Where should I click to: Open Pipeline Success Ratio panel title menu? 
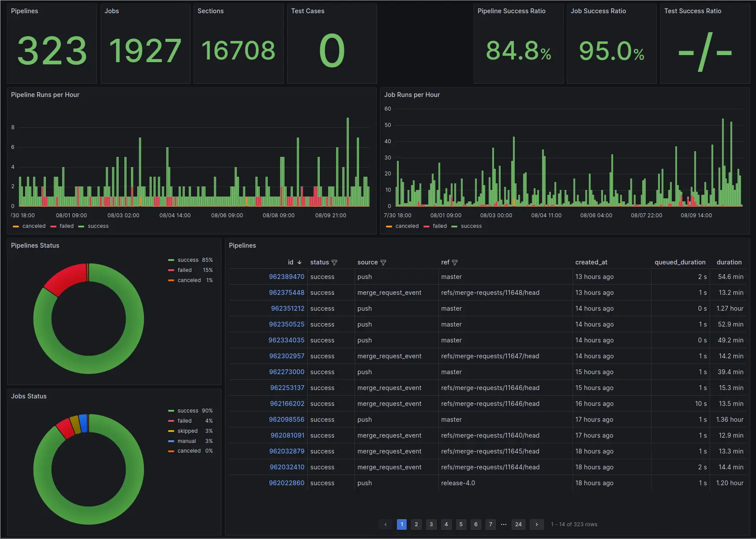[512, 11]
